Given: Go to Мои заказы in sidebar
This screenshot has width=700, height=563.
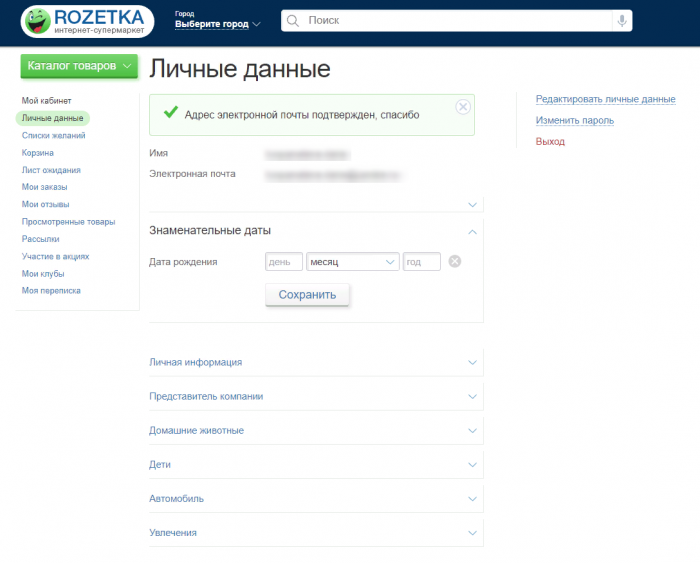Looking at the screenshot, I should (x=43, y=187).
